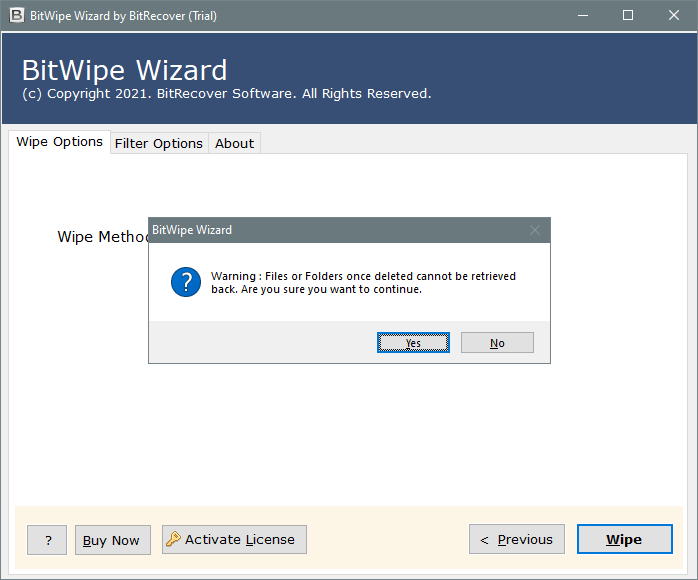Viewport: 698px width, 580px height.
Task: Close the BitWipe Wizard warning dialog
Action: pyautogui.click(x=535, y=230)
